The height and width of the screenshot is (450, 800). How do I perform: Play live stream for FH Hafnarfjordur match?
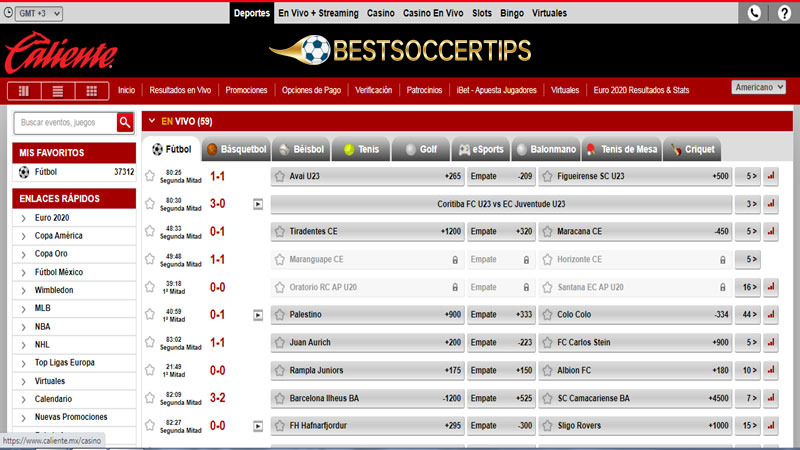tap(258, 426)
